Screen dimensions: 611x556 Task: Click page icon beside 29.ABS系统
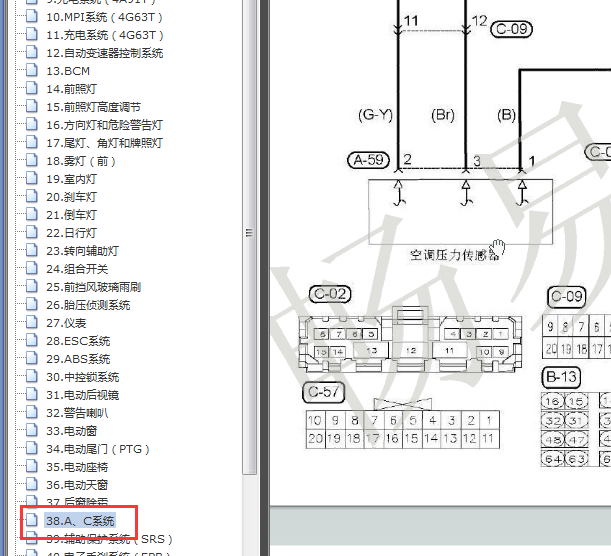[x=32, y=358]
